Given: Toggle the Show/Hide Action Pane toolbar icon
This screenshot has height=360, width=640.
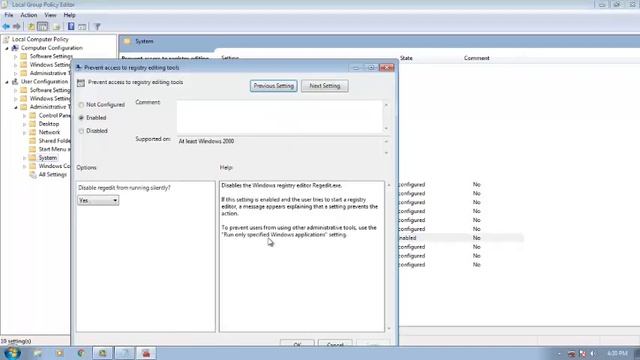Looking at the screenshot, I should coord(82,27).
